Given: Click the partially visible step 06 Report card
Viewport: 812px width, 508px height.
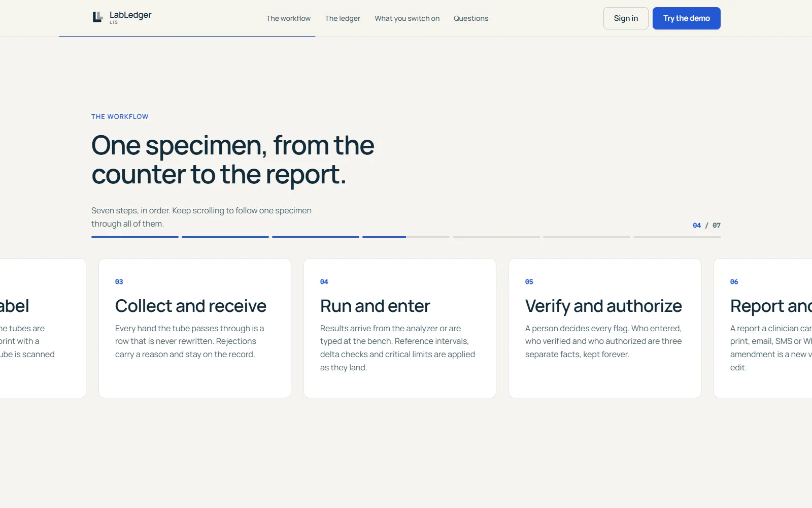Looking at the screenshot, I should coord(763,328).
